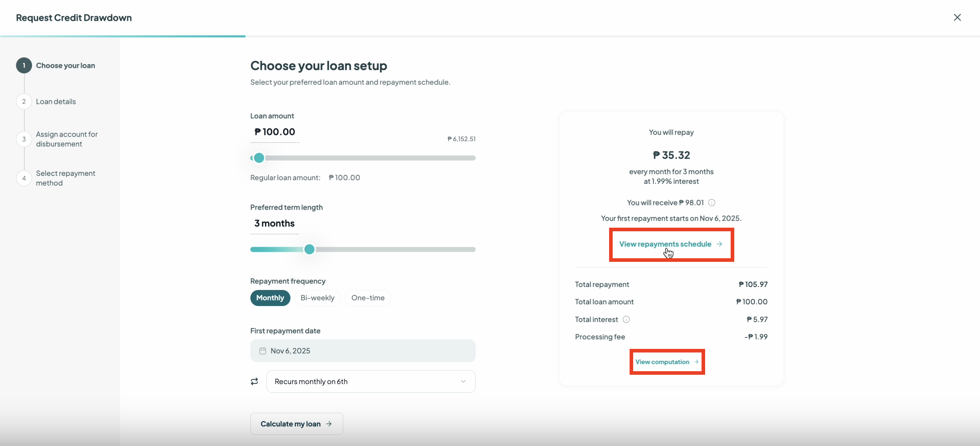
Task: Click the term length slider handle
Action: (x=309, y=249)
